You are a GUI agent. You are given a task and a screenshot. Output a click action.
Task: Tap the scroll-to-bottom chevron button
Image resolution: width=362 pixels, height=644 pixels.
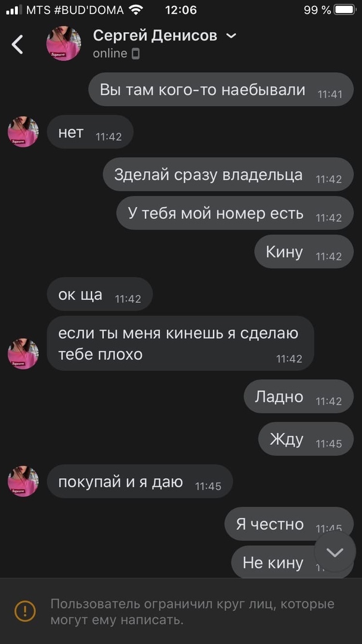[x=335, y=552]
